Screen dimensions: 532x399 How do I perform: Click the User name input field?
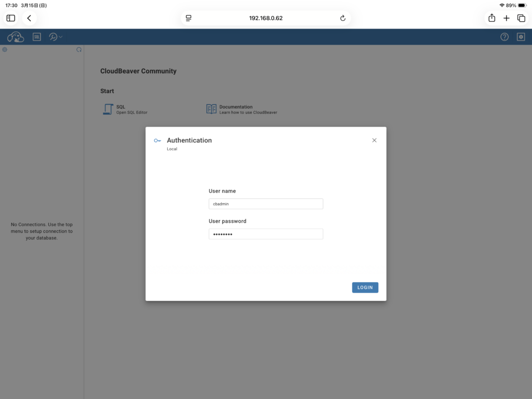coord(265,204)
